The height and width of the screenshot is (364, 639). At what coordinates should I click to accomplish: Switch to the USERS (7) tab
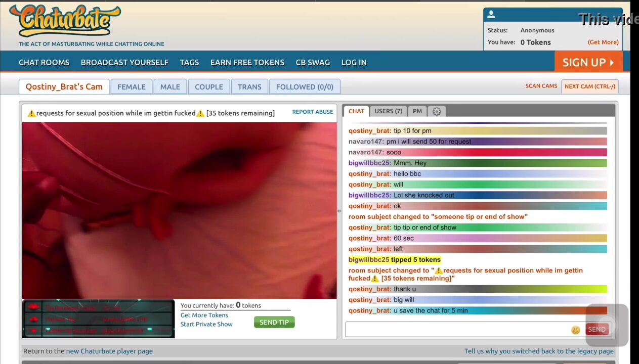pyautogui.click(x=388, y=111)
